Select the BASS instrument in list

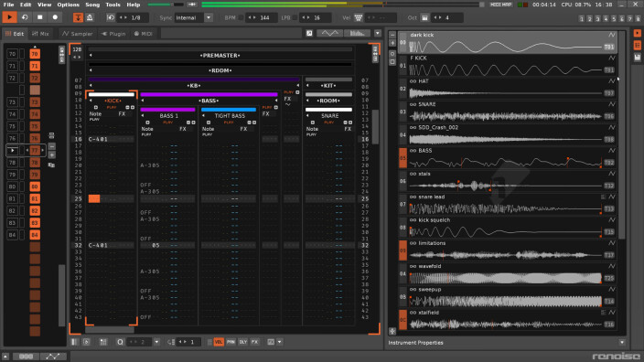tap(507, 158)
